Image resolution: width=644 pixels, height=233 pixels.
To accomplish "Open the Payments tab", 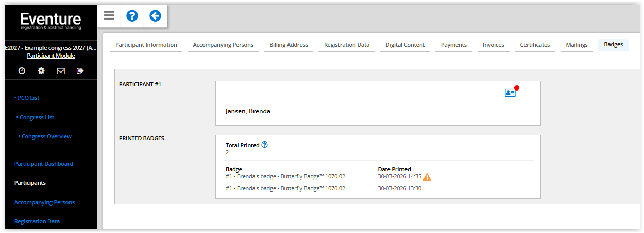I will (x=454, y=45).
